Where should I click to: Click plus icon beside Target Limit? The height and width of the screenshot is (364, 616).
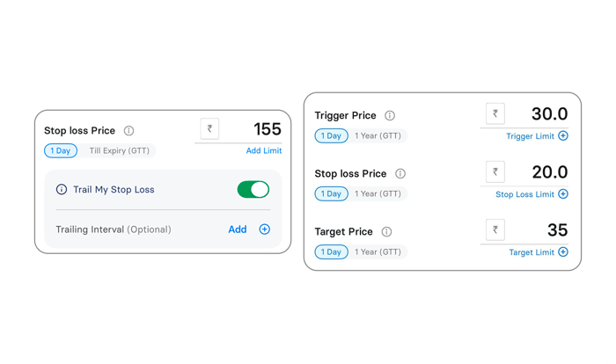(x=563, y=252)
